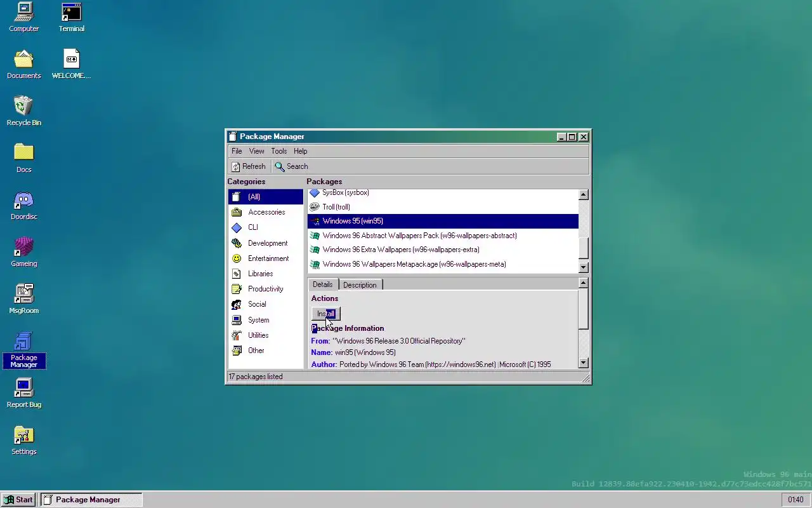Select the Recycle Bin icon
The image size is (812, 508).
click(23, 111)
